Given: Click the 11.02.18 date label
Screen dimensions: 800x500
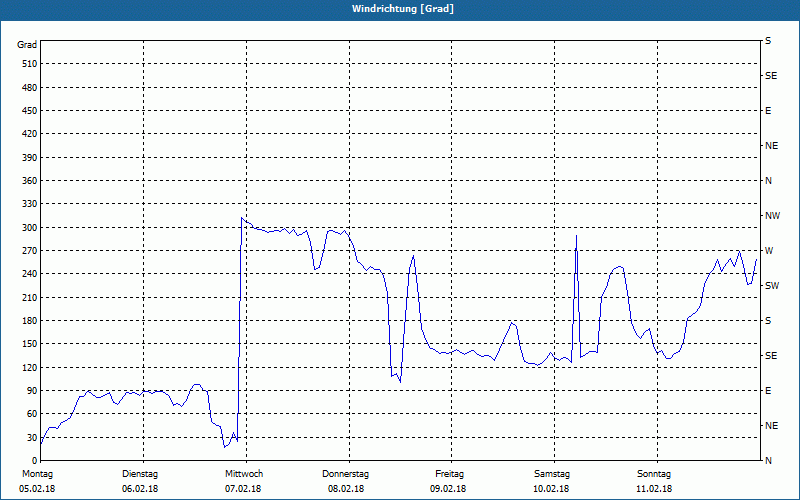Looking at the screenshot, I should click(654, 489).
